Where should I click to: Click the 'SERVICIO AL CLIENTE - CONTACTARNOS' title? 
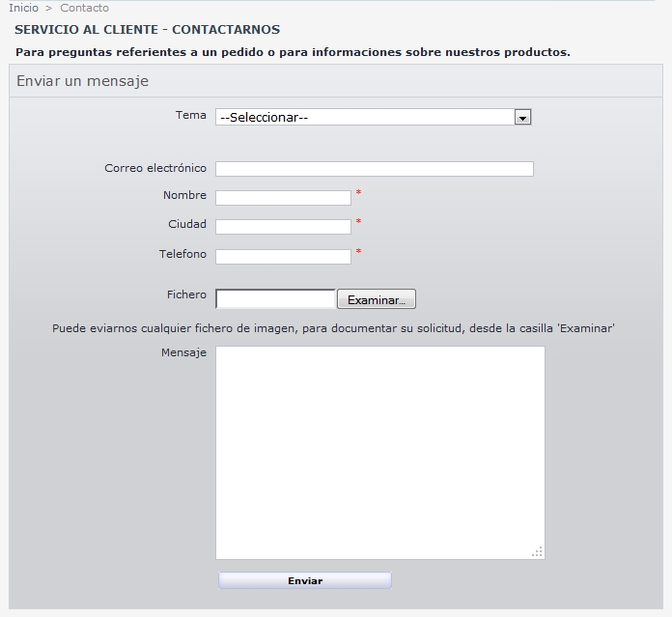coord(148,30)
